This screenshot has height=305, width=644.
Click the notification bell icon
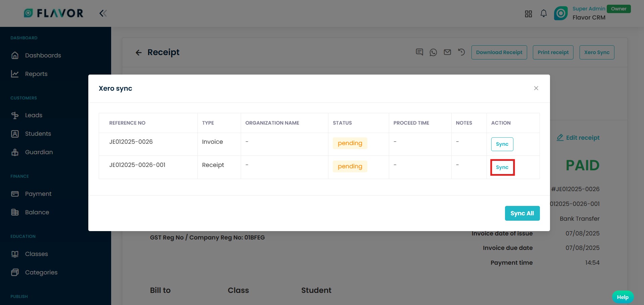click(x=543, y=13)
